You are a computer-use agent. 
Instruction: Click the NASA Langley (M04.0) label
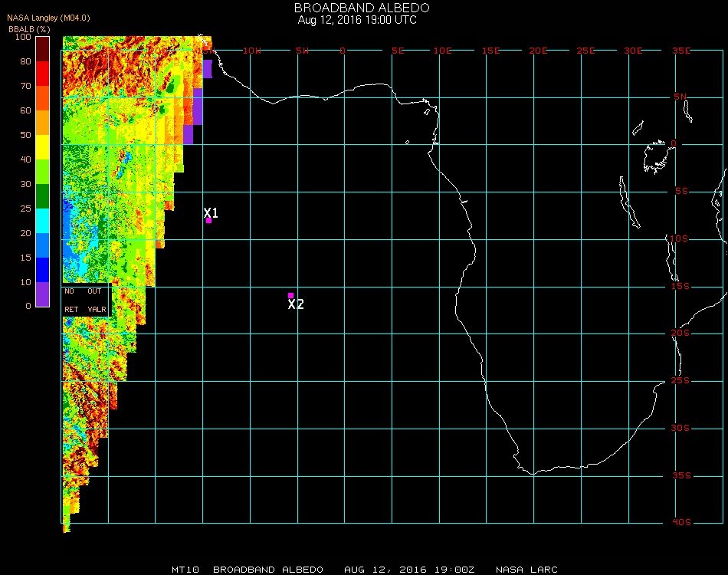[48, 18]
